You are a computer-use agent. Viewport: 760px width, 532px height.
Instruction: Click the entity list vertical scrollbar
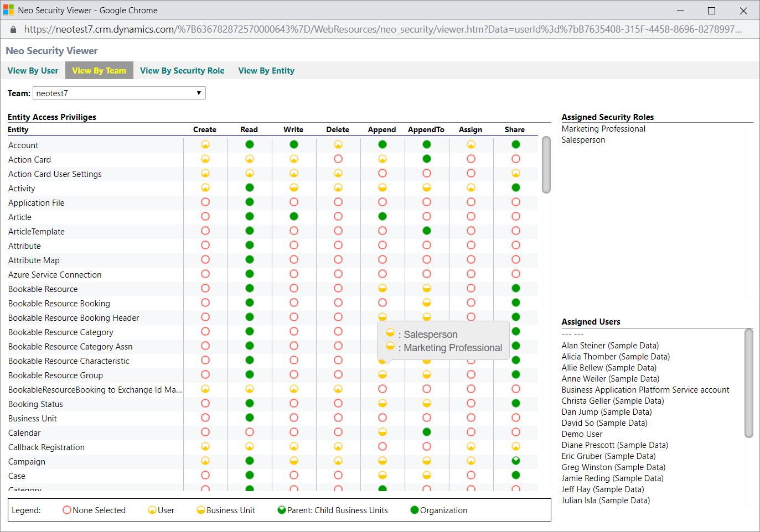(x=546, y=165)
